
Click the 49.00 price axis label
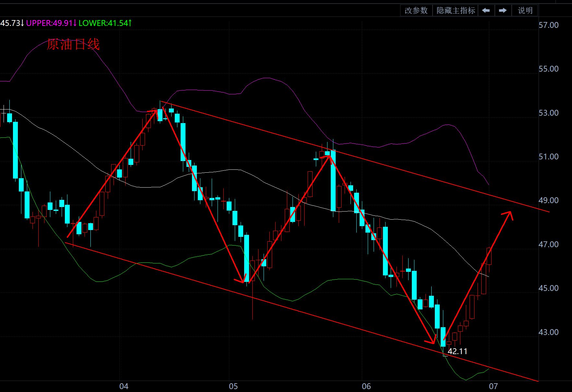point(548,201)
